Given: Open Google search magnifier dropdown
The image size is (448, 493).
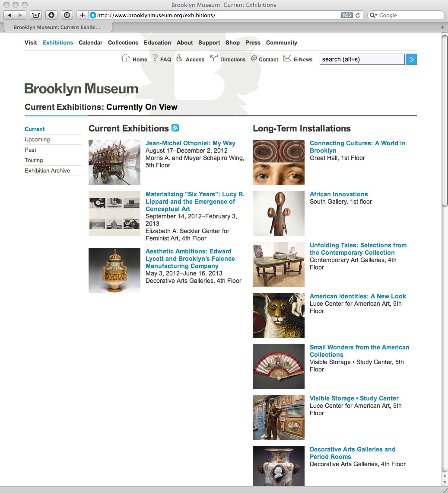Looking at the screenshot, I should tap(373, 15).
